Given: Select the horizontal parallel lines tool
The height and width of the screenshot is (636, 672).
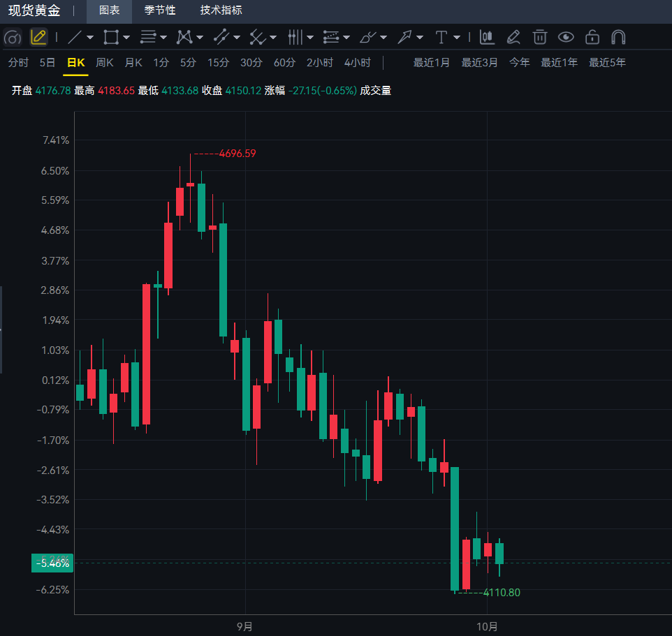Looking at the screenshot, I should 148,37.
